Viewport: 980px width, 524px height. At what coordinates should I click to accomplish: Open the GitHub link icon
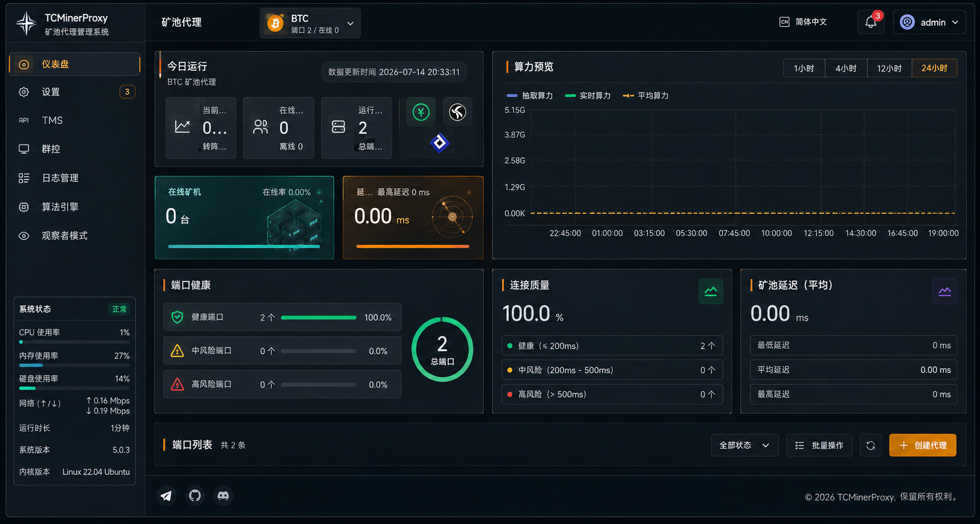195,495
